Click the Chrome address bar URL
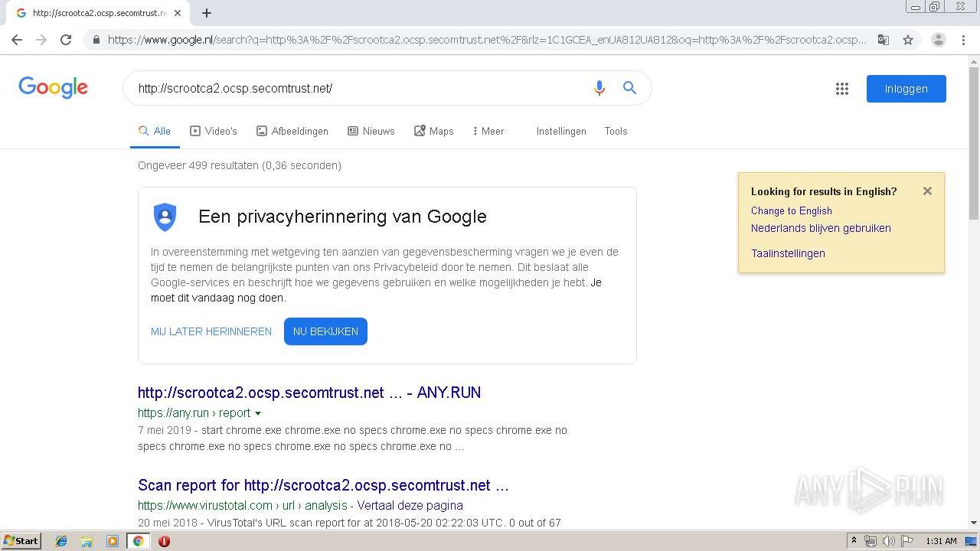The image size is (980, 551). (487, 40)
